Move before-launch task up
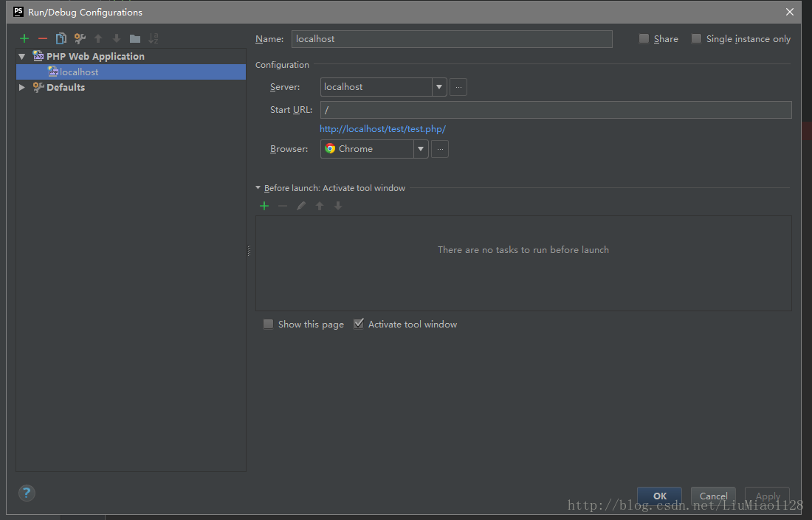This screenshot has width=812, height=520. 320,206
